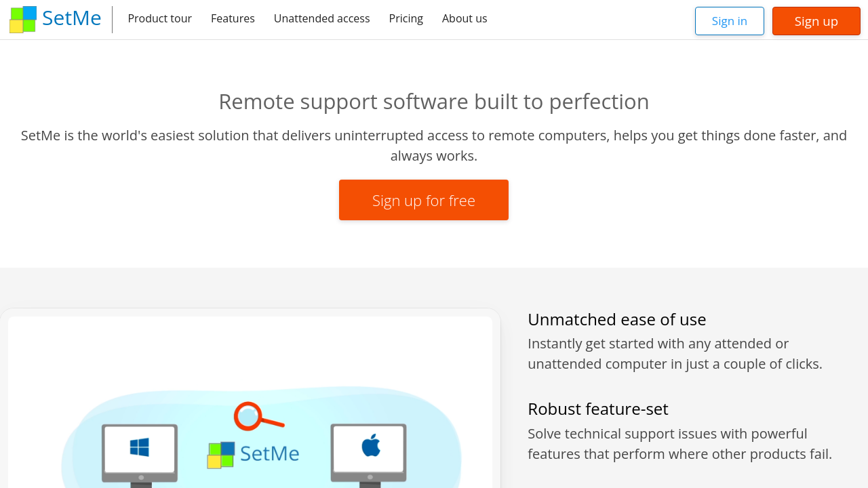Open the About us page
The height and width of the screenshot is (488, 868).
[465, 19]
